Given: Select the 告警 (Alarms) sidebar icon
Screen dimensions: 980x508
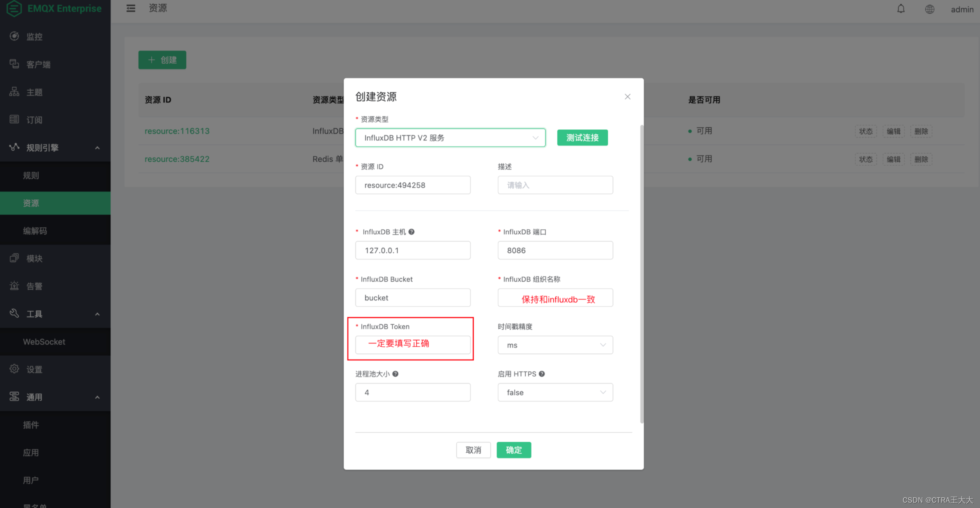Looking at the screenshot, I should pos(14,286).
